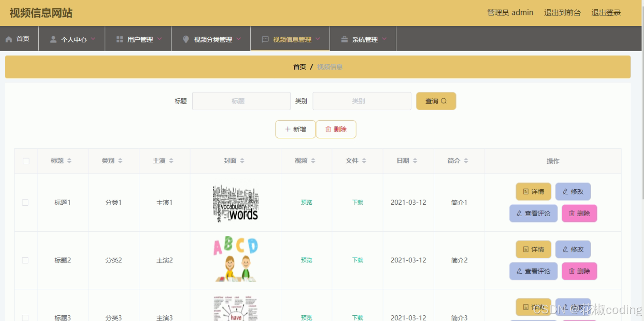644x321 pixels.
Task: Expand the 用户管理 dropdown arrow
Action: tap(160, 39)
